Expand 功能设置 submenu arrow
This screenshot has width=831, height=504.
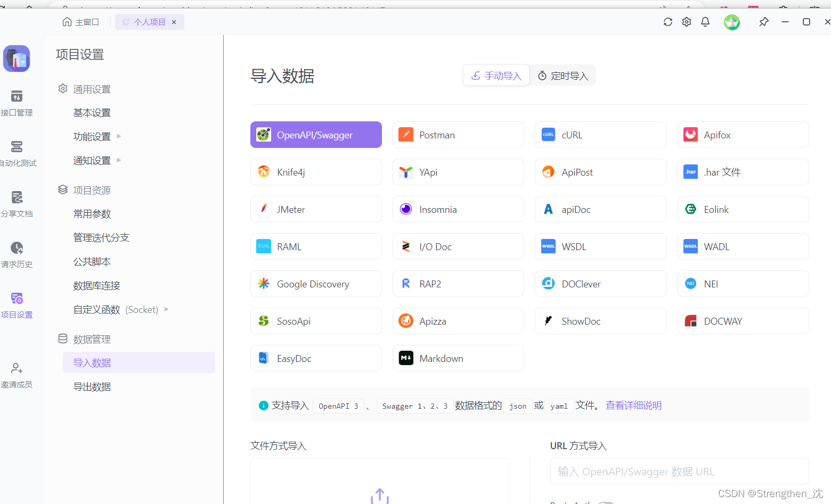[119, 136]
